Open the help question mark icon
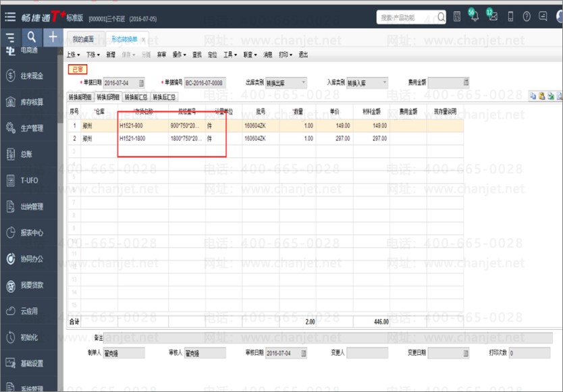This screenshot has height=392, width=563. [527, 16]
